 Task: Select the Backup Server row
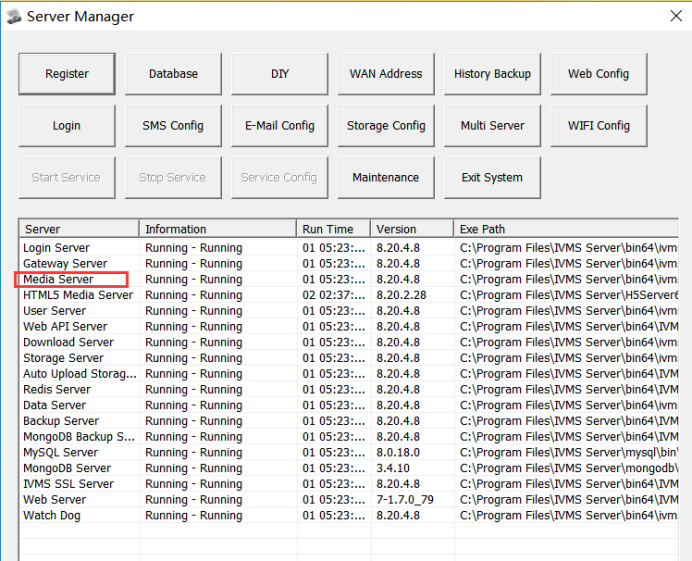pyautogui.click(x=349, y=422)
